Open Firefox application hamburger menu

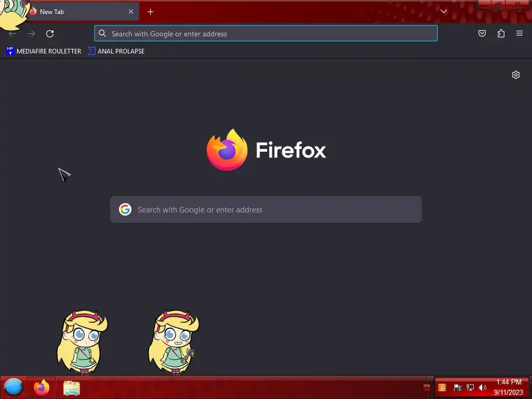(520, 33)
